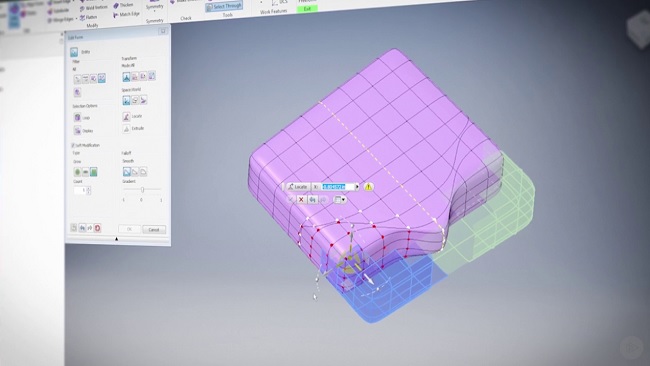Click the Cancel button in Edit Form
Image resolution: width=650 pixels, height=366 pixels.
coord(154,230)
